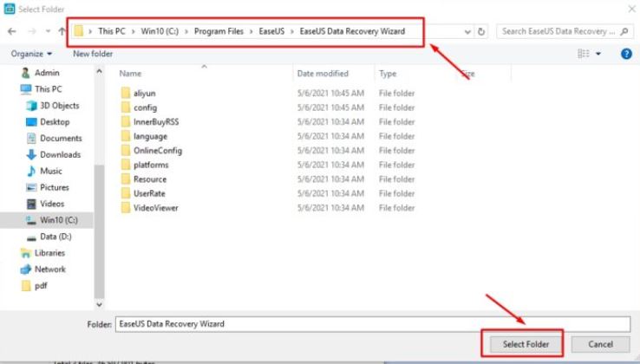Screen dimensions: 640x364
Task: Click the New folder toolbar button
Action: [x=93, y=54]
